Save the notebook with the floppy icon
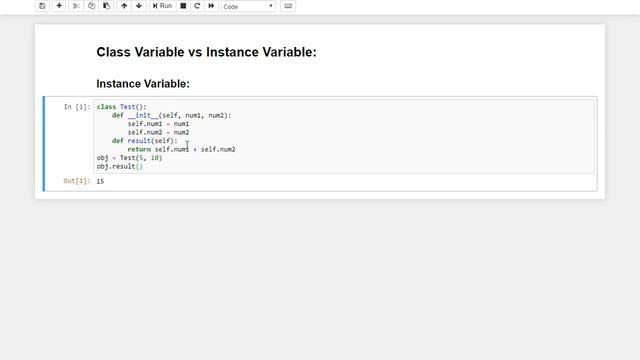The image size is (640, 360). coord(42,6)
